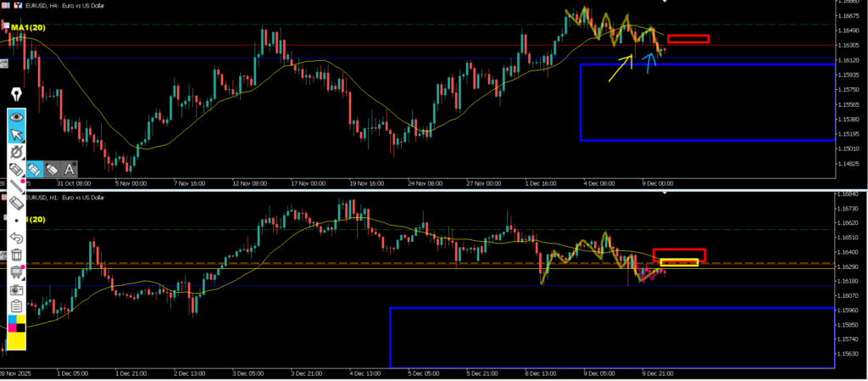Click the mouse icon at H4 chart's left edge

pos(3,64)
